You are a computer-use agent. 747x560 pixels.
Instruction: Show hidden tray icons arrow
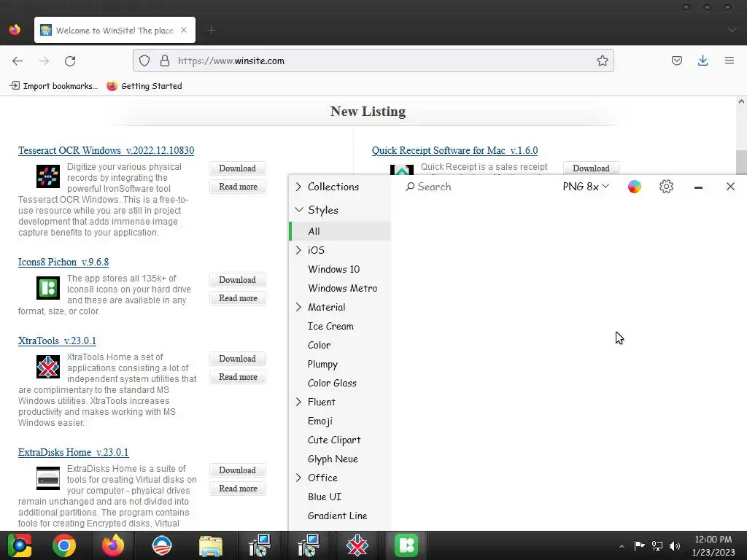pos(622,546)
